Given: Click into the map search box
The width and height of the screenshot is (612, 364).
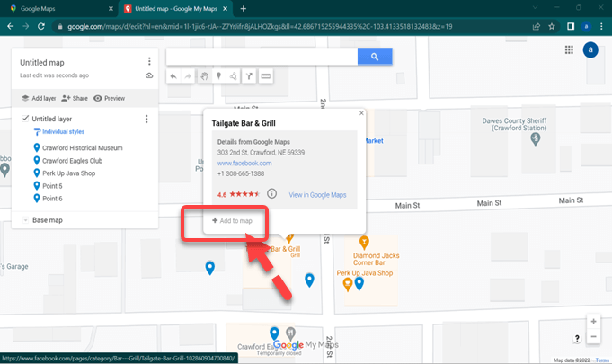Looking at the screenshot, I should (262, 57).
